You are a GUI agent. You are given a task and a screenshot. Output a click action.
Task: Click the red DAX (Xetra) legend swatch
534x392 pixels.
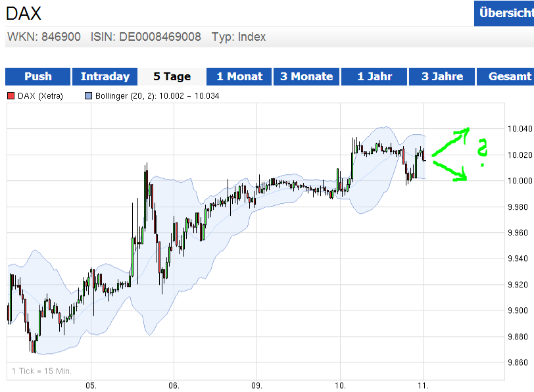click(x=11, y=96)
